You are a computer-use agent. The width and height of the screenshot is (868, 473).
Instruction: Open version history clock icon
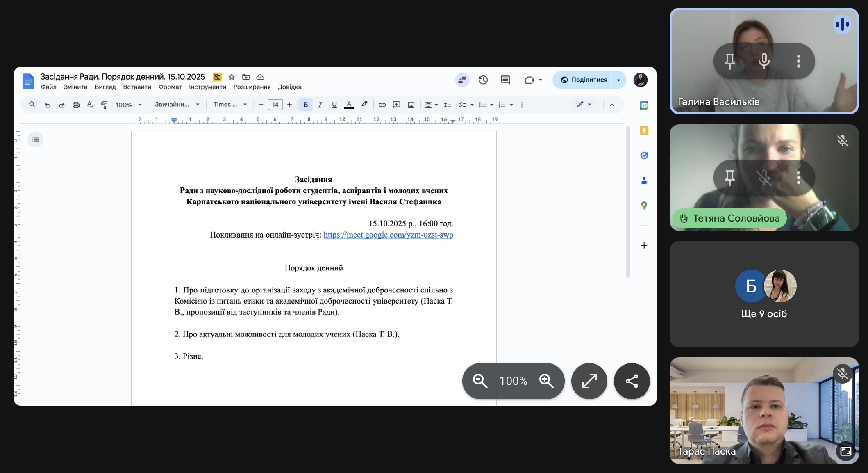point(483,80)
